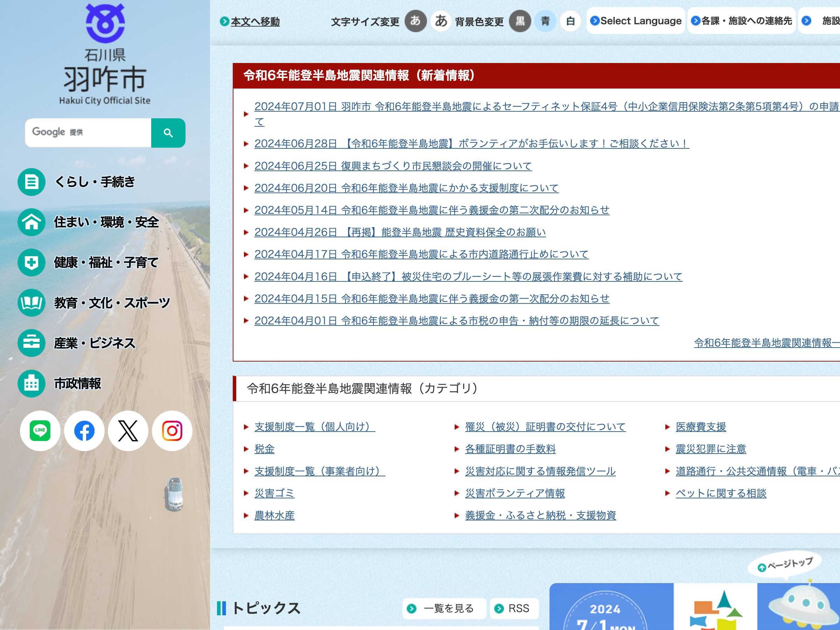Open 2024年06月20日 支援制度について link
Viewport: 840px width, 630px height.
(x=406, y=188)
